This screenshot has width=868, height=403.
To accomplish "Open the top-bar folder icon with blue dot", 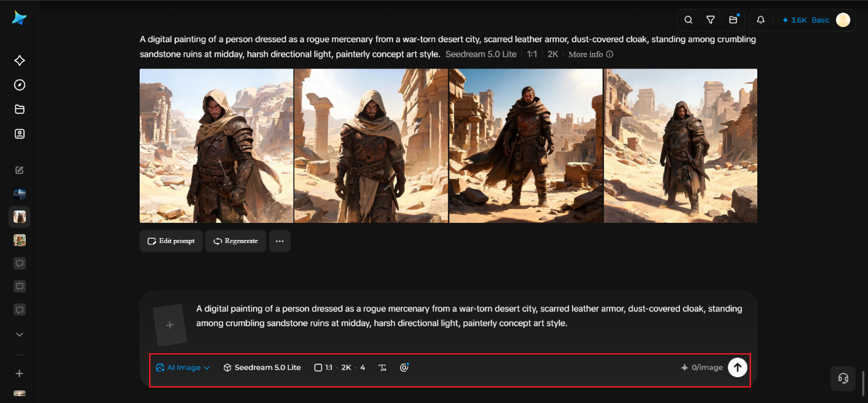I will coord(733,20).
